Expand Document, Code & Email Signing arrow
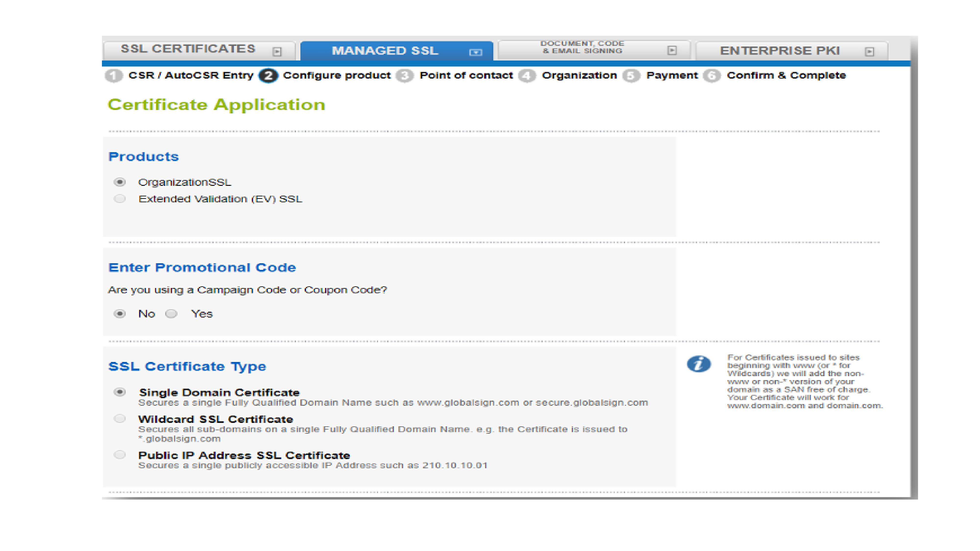 (x=672, y=50)
